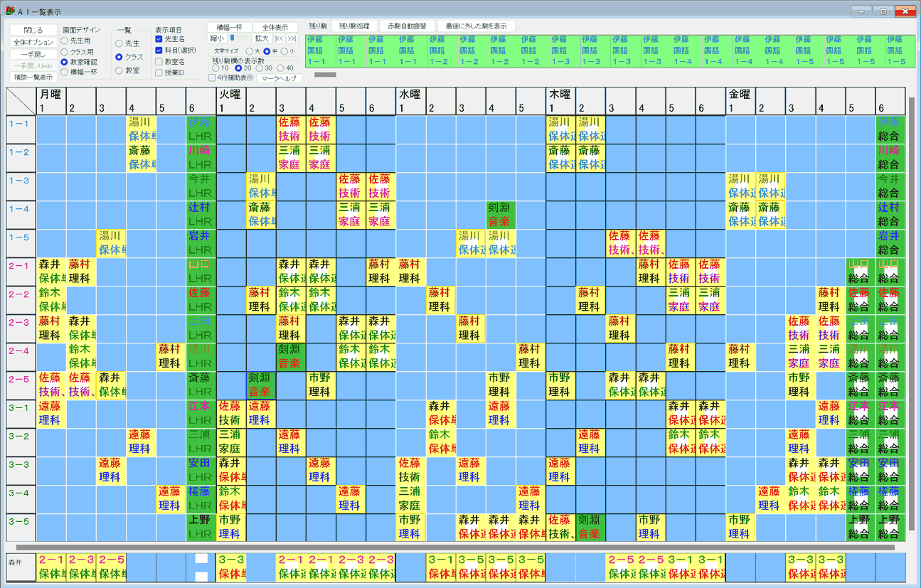Select the 剣淵 音楽 cell in row 3-5
This screenshot has height=588, width=921.
point(591,528)
